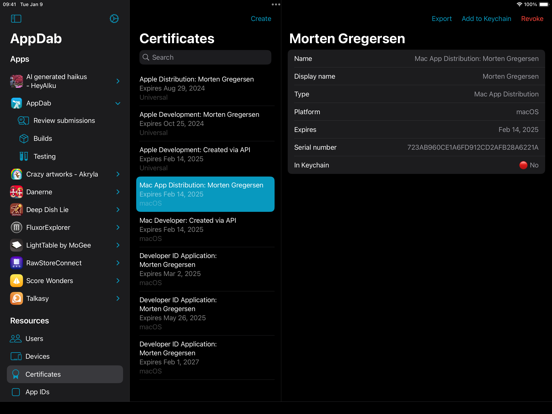Click the Deep Dish Lie app icon
Screen dimensions: 552x414
tap(17, 210)
